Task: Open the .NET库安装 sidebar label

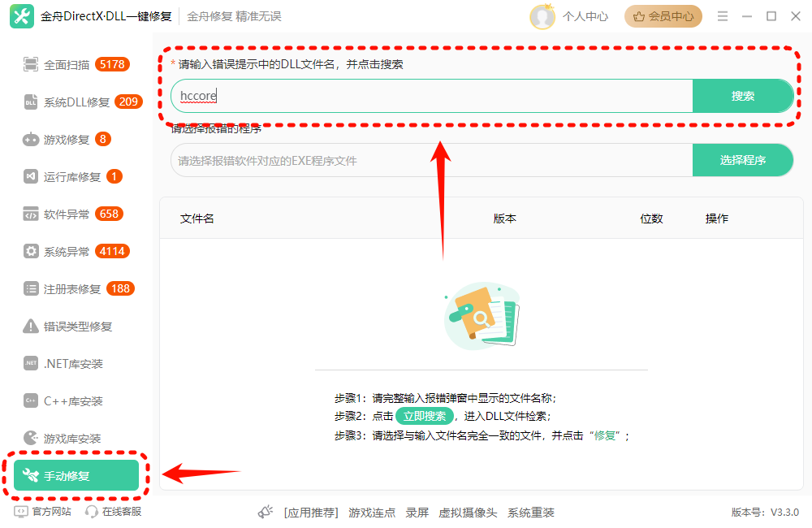Action: pyautogui.click(x=73, y=364)
